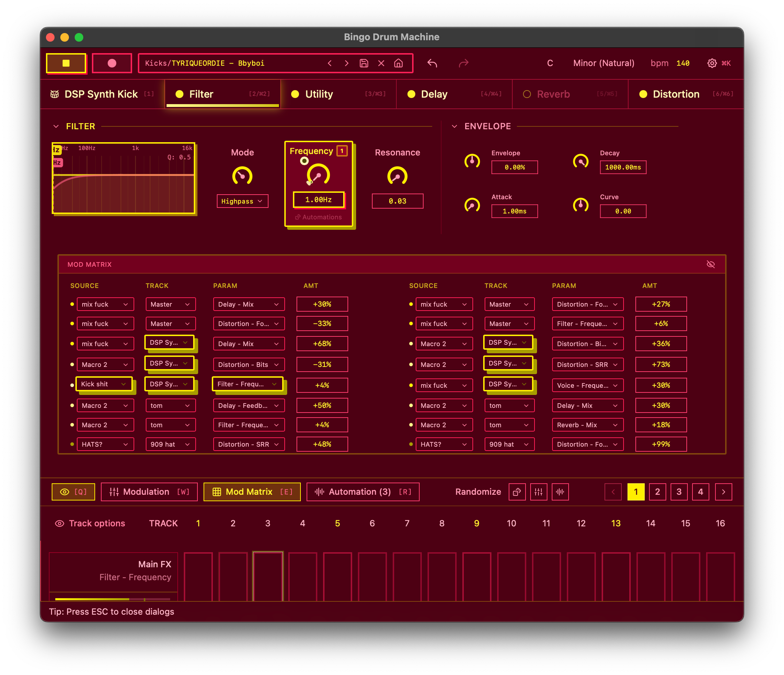Click the dice icon next to Randomize
Screen dimensions: 784x675
click(x=517, y=492)
